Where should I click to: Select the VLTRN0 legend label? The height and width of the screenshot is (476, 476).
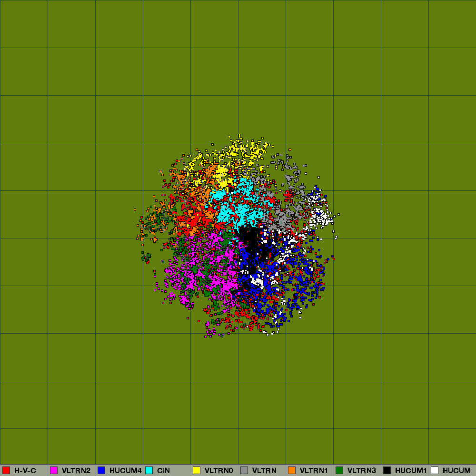(218, 471)
